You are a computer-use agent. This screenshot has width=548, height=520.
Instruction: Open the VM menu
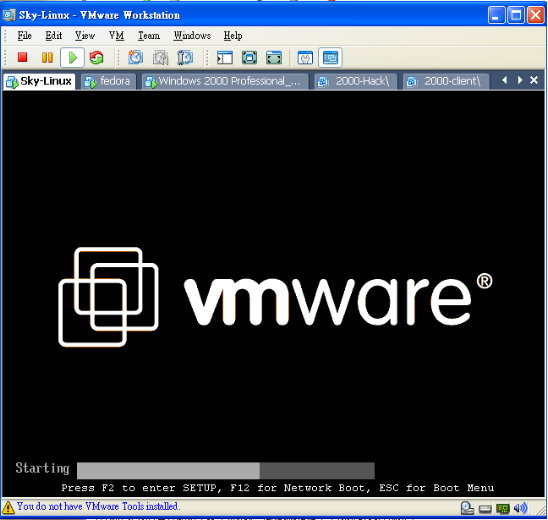[x=116, y=36]
